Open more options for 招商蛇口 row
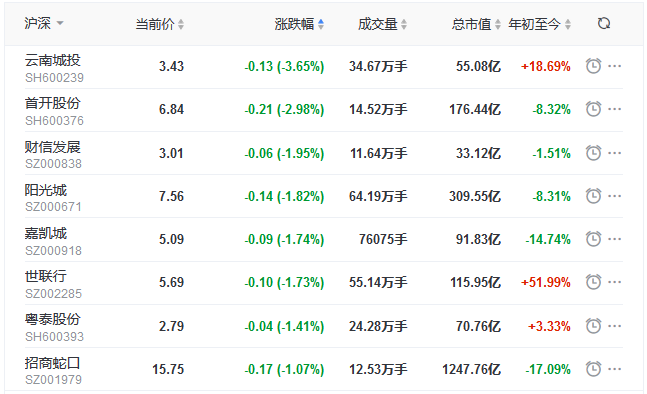The height and width of the screenshot is (394, 647). 614,369
